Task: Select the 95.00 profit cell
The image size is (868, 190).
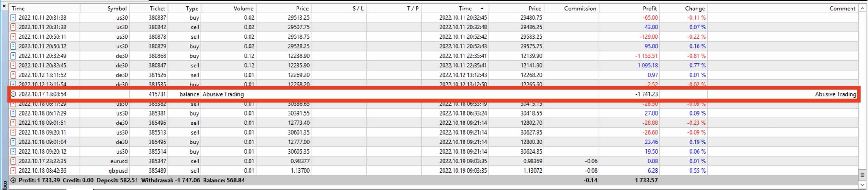Action: point(651,47)
